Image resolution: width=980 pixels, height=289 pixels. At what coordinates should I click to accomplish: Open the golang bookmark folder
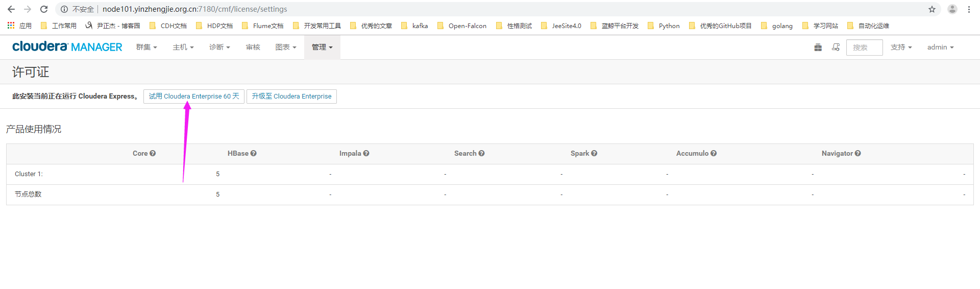coord(777,26)
